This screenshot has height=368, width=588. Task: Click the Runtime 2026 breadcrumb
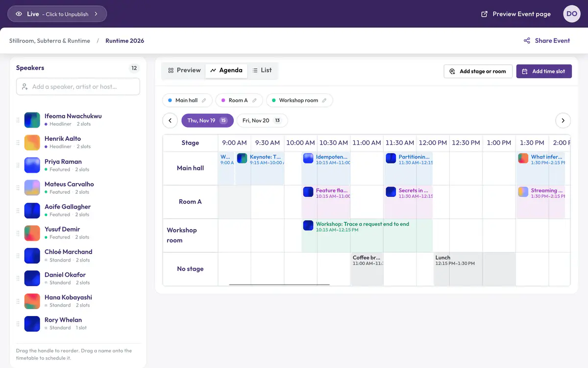(x=125, y=41)
